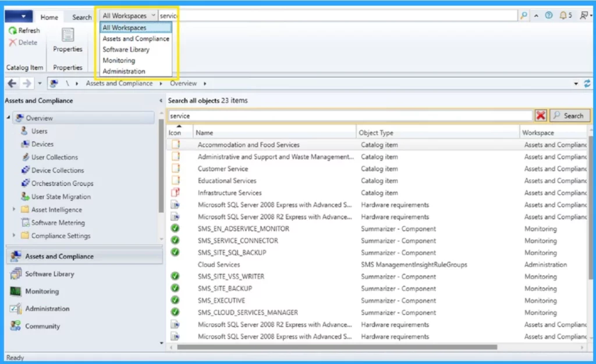Select Accommodation and Food Services row
The height and width of the screenshot is (364, 596).
(377, 145)
